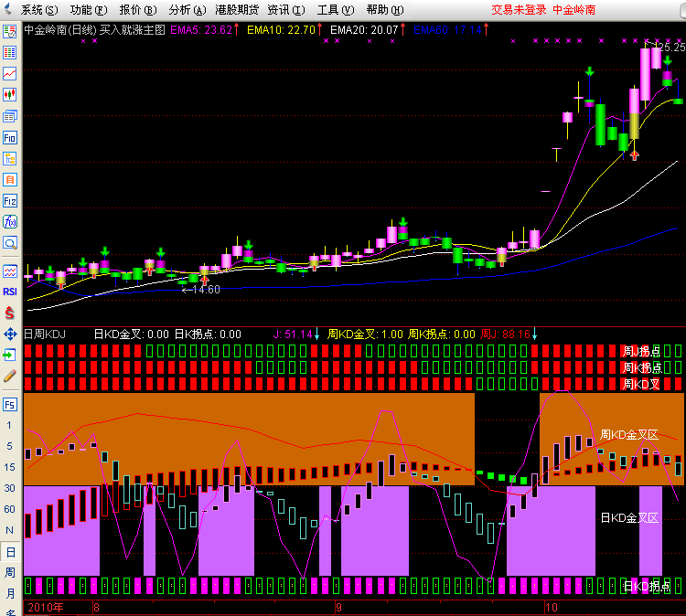Click the red S arrow icon
Screen dimensions: 686x616
(x=10, y=313)
